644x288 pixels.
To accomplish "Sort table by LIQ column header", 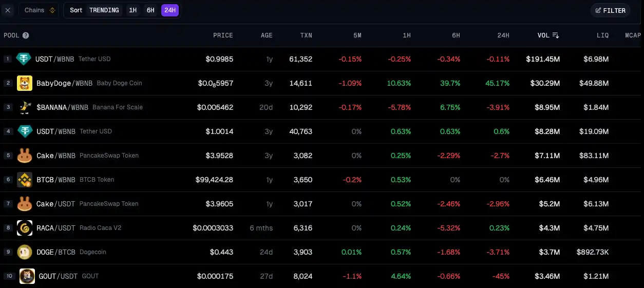I will coord(602,35).
